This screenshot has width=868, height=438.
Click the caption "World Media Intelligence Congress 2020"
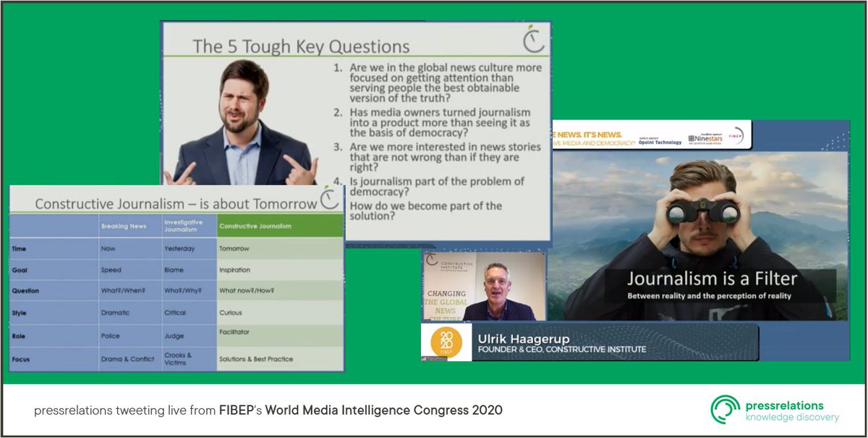click(x=384, y=410)
